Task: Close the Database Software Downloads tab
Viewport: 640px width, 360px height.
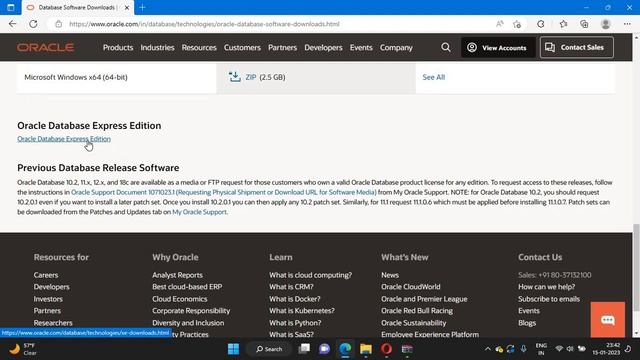Action: [127, 7]
